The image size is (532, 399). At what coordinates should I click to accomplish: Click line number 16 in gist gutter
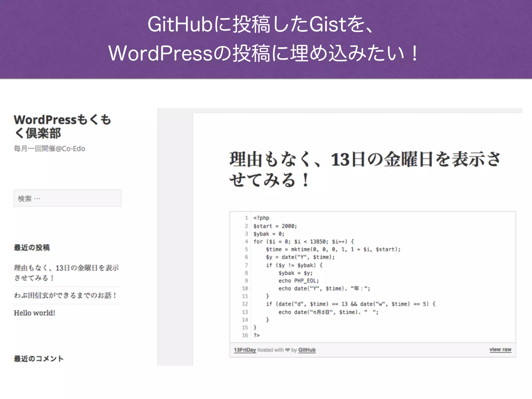(x=245, y=335)
